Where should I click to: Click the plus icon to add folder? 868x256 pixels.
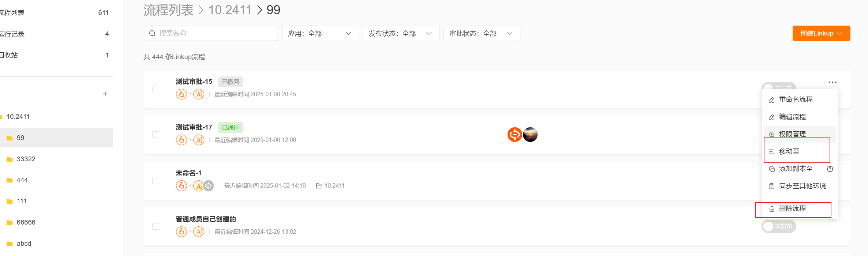pyautogui.click(x=105, y=94)
